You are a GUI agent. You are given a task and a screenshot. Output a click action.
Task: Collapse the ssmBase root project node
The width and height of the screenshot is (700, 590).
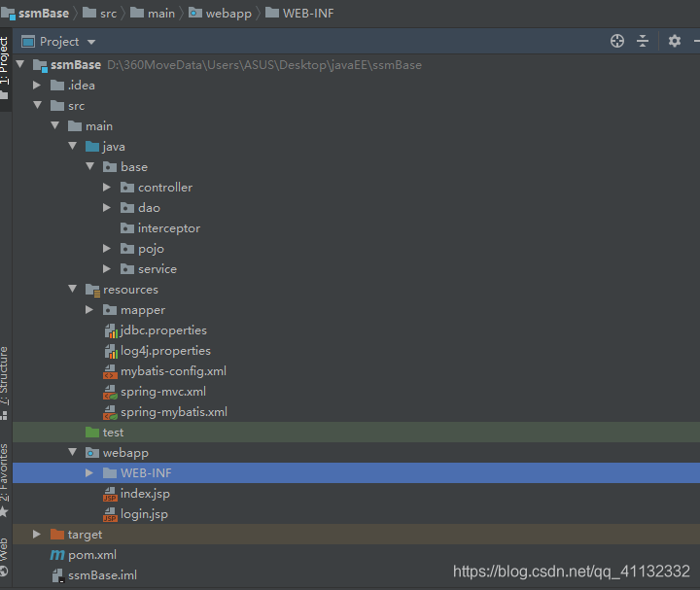pos(20,64)
